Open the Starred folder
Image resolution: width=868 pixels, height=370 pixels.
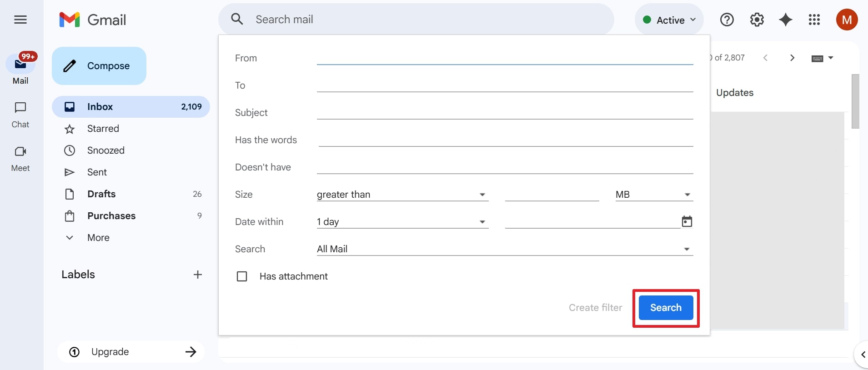103,129
